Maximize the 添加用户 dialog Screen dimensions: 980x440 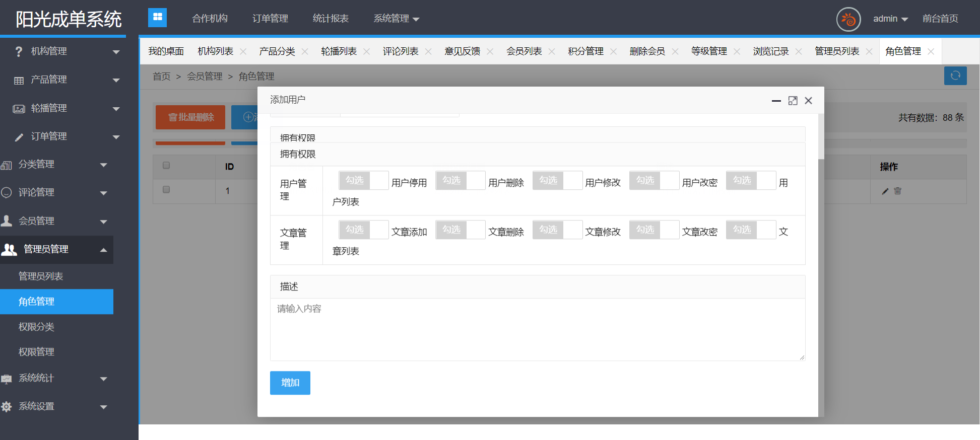click(793, 101)
